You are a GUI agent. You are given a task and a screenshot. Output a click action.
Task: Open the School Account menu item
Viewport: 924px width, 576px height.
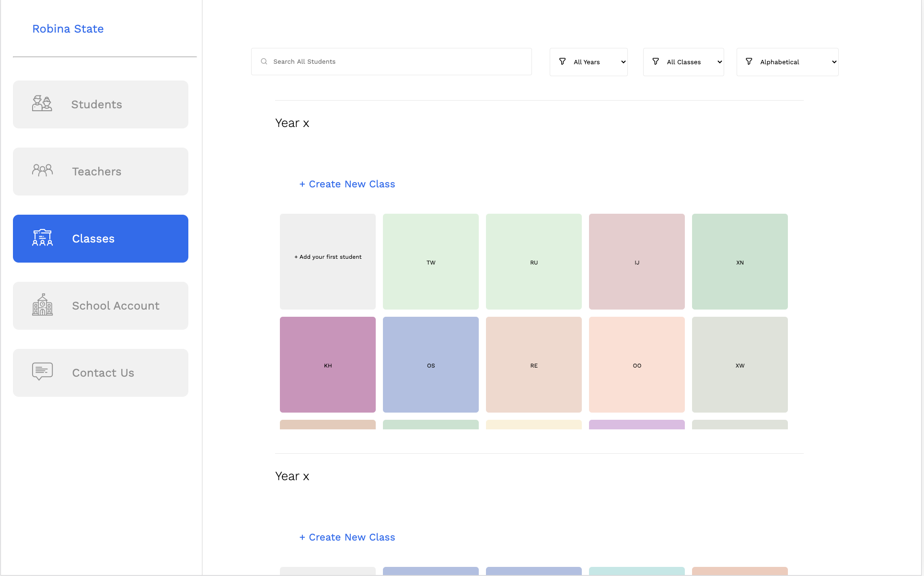[101, 306]
